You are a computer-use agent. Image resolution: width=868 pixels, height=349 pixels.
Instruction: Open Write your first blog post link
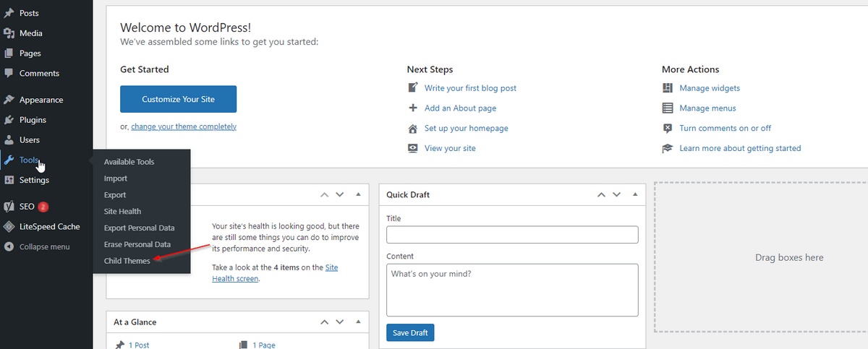coord(470,88)
